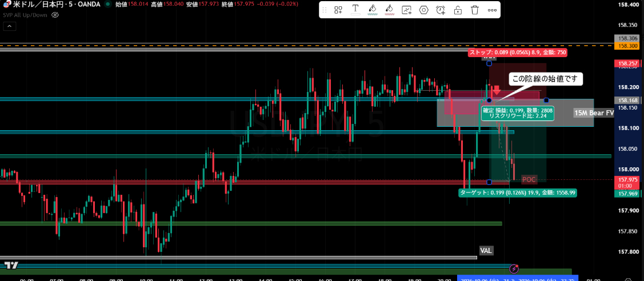Open drawing settings hexagon icon
Screen dimensions: 644x281
point(423,10)
